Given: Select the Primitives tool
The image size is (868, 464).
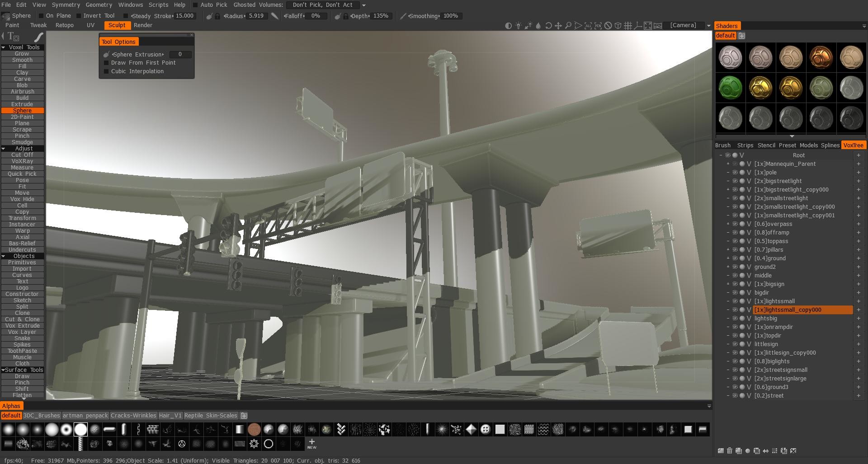Looking at the screenshot, I should 22,262.
